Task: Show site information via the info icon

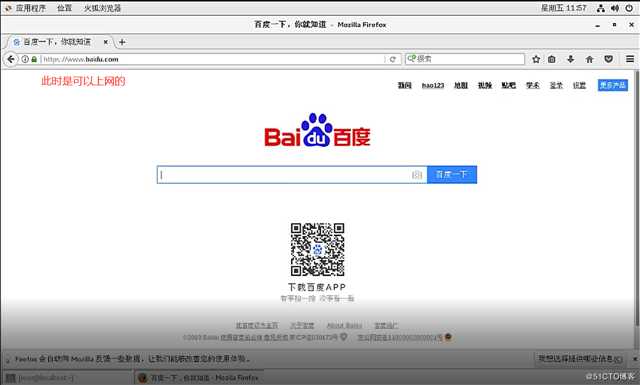Action: coord(25,59)
